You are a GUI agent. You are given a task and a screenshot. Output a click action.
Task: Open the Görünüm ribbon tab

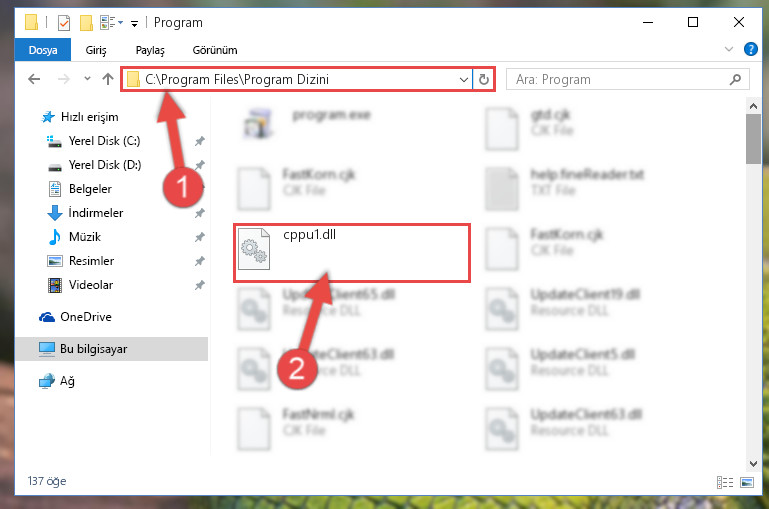pos(215,50)
